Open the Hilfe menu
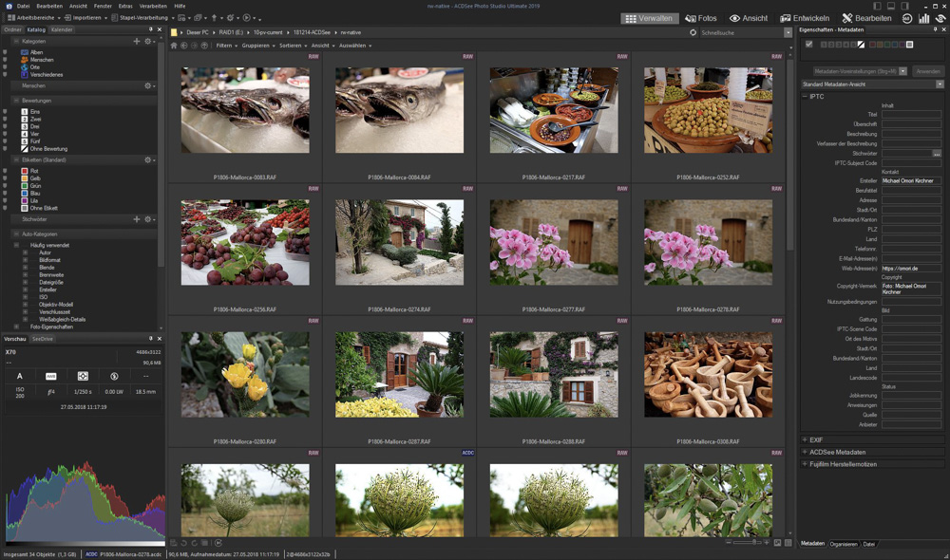Image resolution: width=950 pixels, height=560 pixels. [x=180, y=6]
